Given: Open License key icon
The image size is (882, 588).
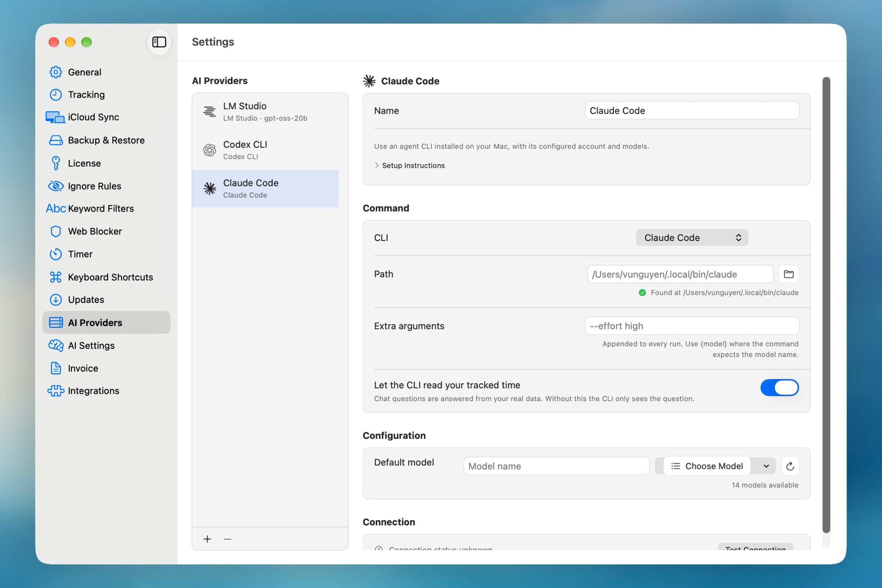Looking at the screenshot, I should pos(56,163).
